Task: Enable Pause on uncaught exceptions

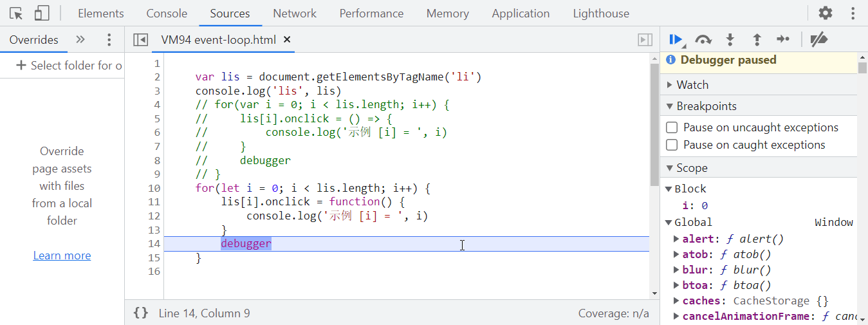Action: (x=672, y=127)
